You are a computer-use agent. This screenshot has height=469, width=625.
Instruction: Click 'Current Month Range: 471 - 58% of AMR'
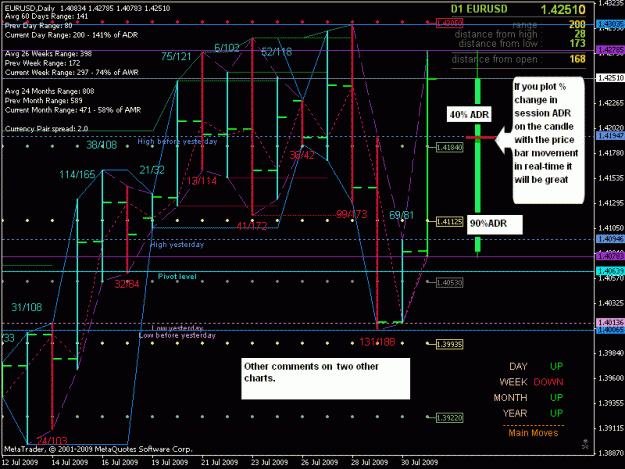point(73,110)
